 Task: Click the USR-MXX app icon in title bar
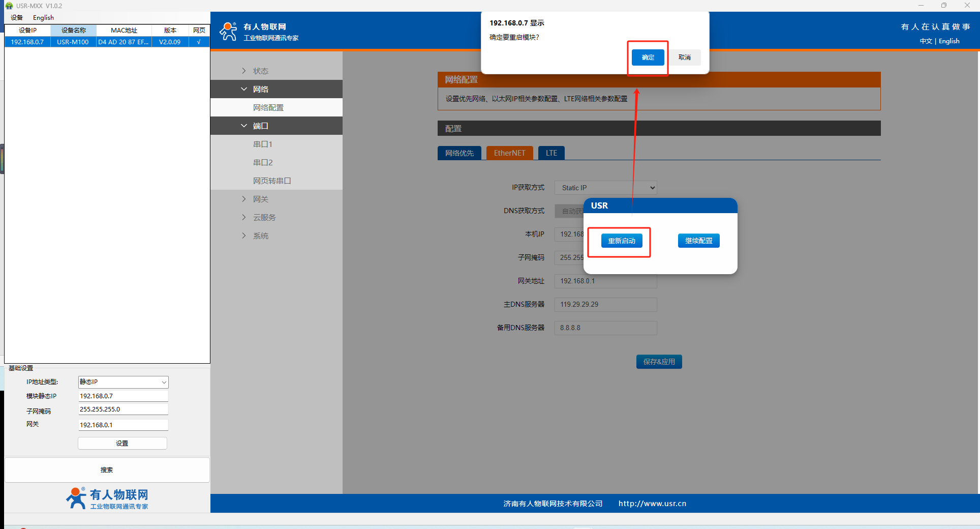point(9,6)
